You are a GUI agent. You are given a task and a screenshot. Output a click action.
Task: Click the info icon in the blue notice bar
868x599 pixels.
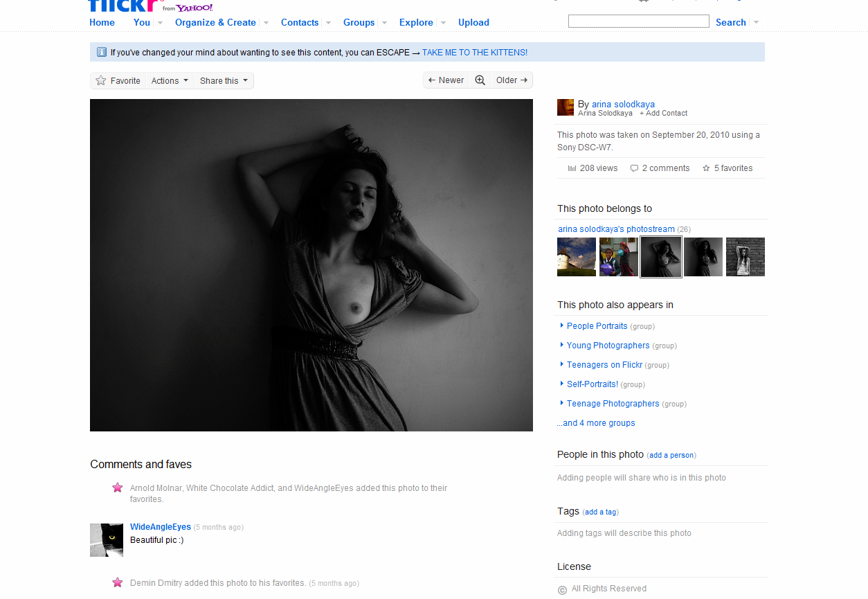(x=101, y=52)
